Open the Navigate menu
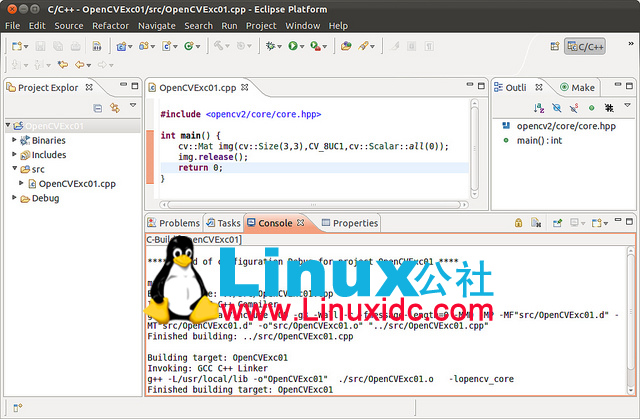 pos(157,26)
